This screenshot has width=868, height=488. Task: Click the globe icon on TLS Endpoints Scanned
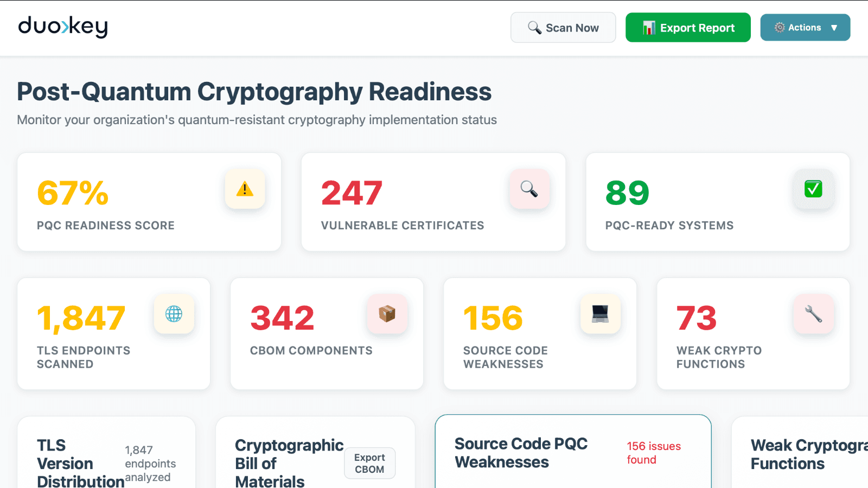point(174,314)
